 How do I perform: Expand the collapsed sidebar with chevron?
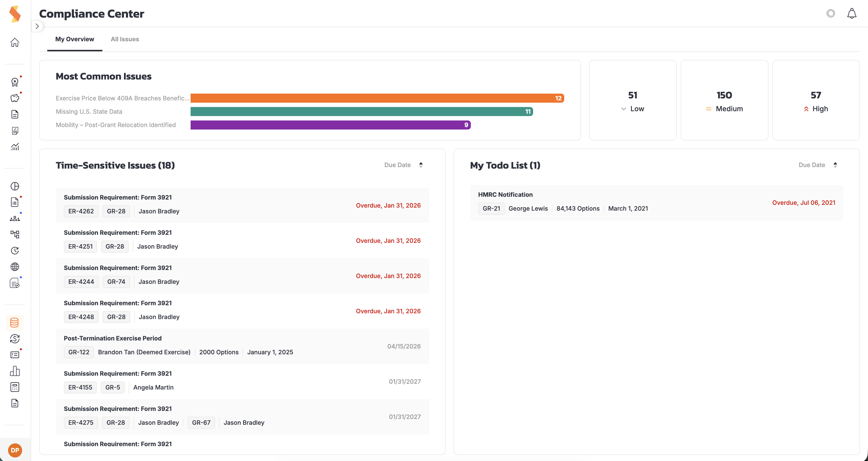point(37,26)
